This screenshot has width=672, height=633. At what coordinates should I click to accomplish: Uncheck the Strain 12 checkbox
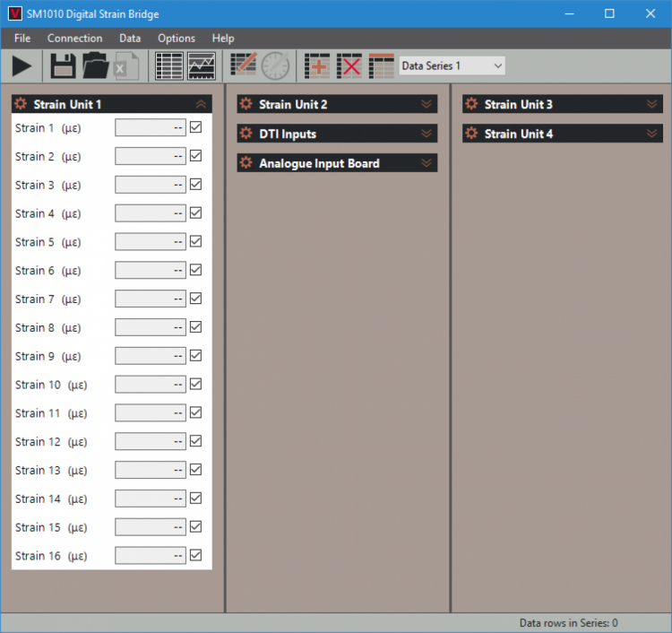(x=196, y=441)
